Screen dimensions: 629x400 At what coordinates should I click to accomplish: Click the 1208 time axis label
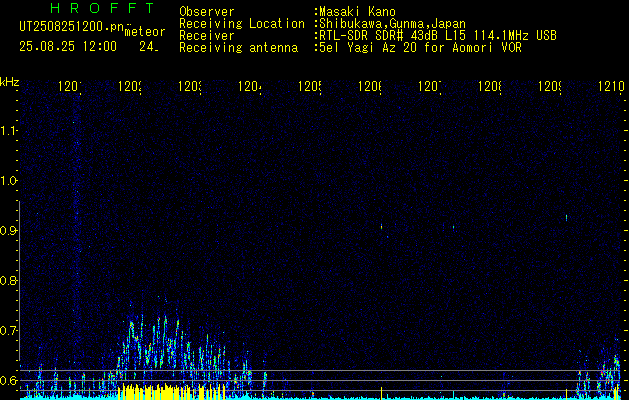[x=490, y=86]
